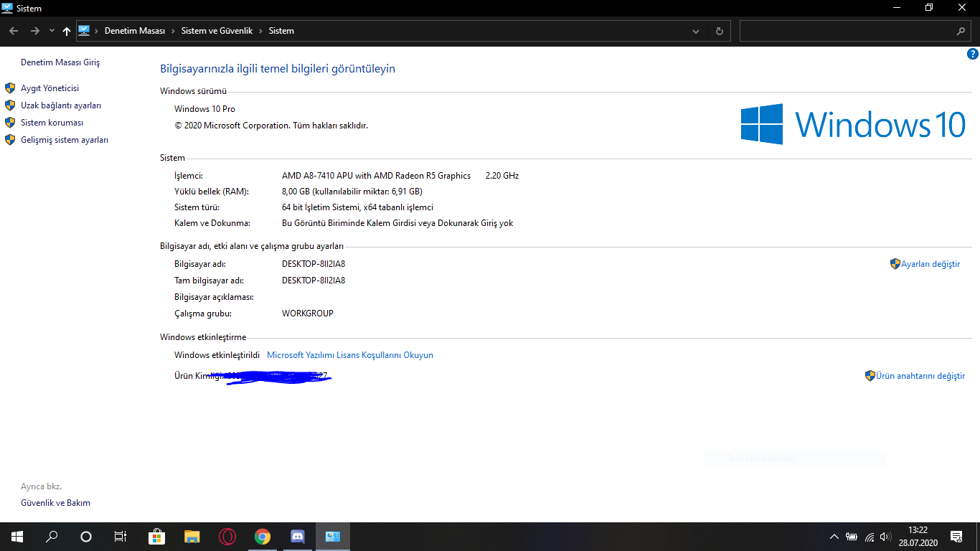Image resolution: width=980 pixels, height=551 pixels.
Task: Refresh the Sistem page
Action: pos(720,31)
